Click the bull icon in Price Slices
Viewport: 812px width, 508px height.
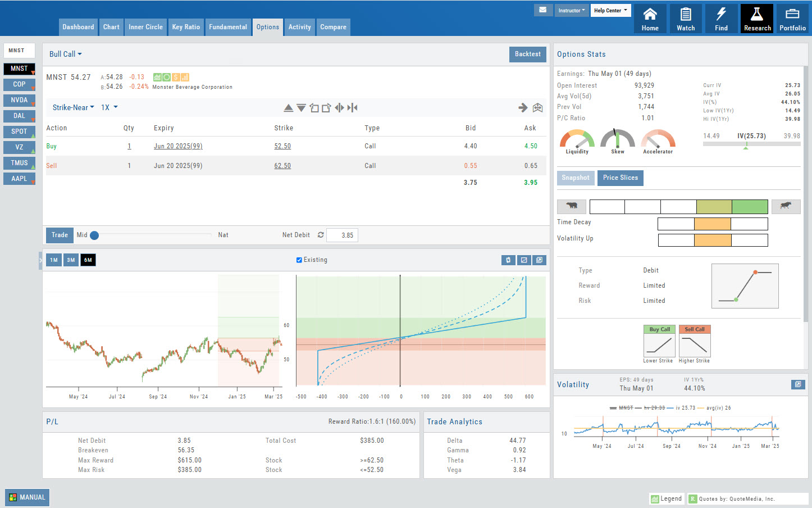(x=786, y=206)
